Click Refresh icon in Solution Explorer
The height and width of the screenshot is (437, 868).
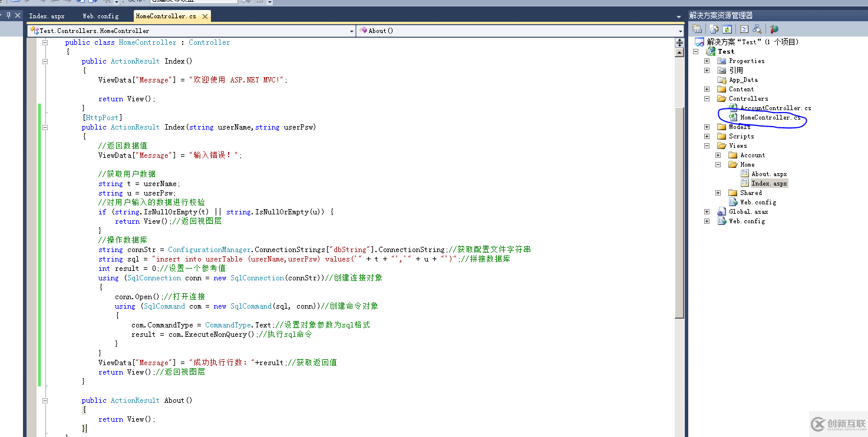[x=727, y=29]
